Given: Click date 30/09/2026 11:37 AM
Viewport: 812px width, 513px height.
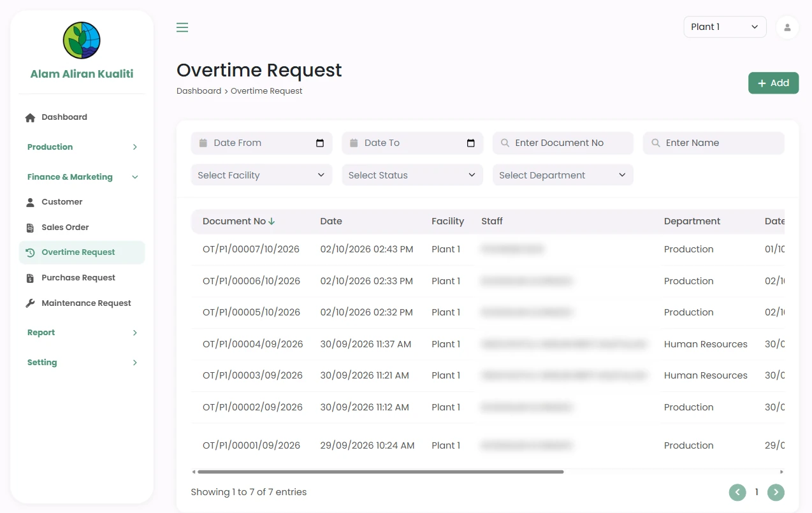Looking at the screenshot, I should [x=366, y=344].
